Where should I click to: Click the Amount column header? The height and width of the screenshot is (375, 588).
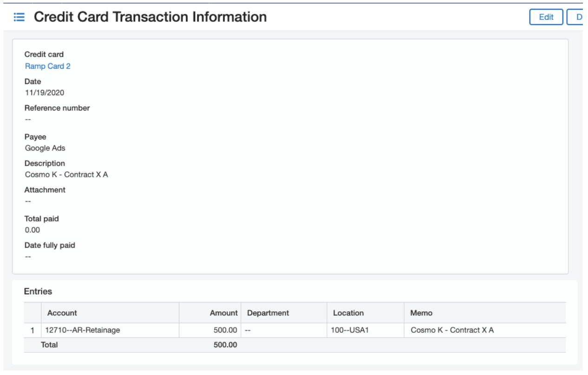[x=210, y=313]
